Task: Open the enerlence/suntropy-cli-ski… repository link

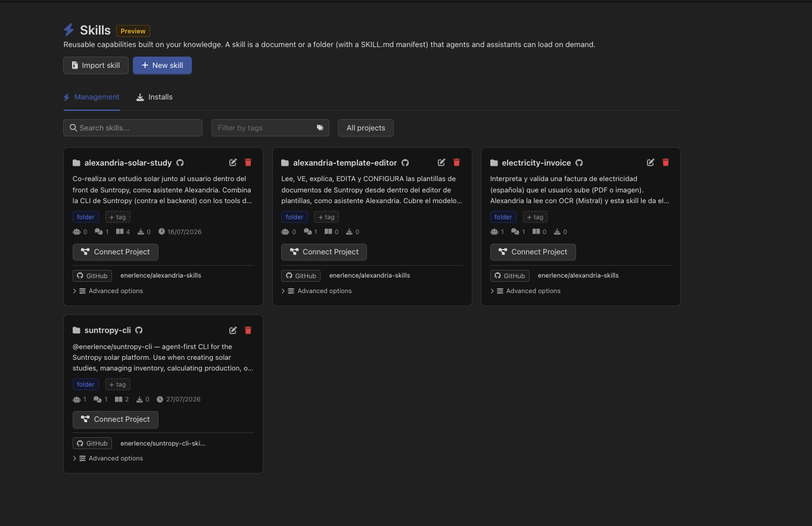Action: click(x=163, y=443)
